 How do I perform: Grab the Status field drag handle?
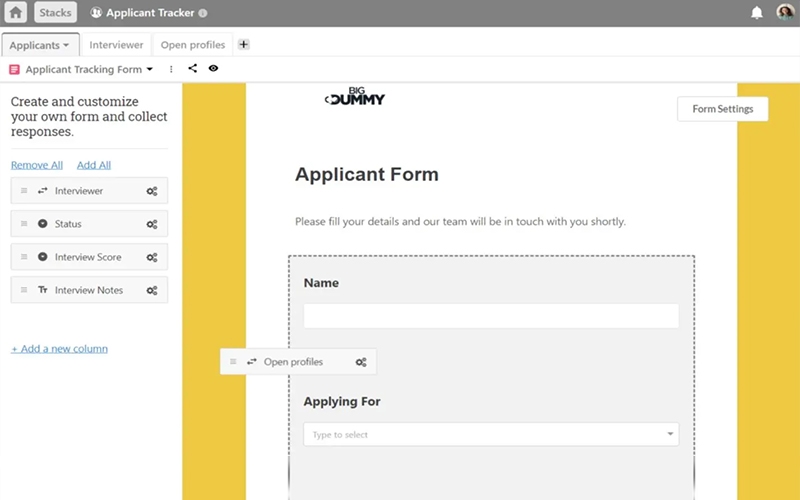(x=24, y=224)
